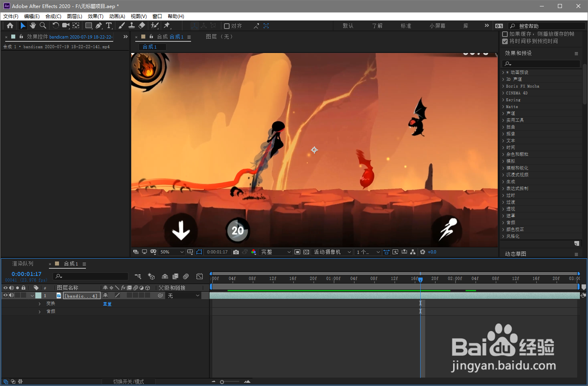588x386 pixels.
Task: Open the 完整 resolution dropdown
Action: click(276, 252)
